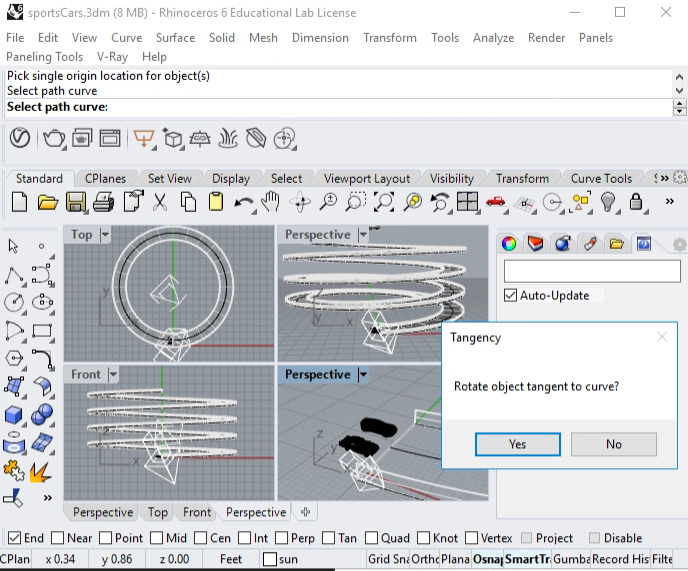Open lower Perspective viewport dropdown arrow
The image size is (688, 571).
(x=363, y=374)
